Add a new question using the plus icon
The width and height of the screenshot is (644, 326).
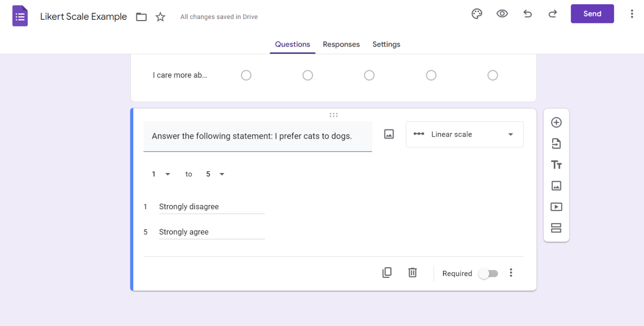(x=556, y=122)
